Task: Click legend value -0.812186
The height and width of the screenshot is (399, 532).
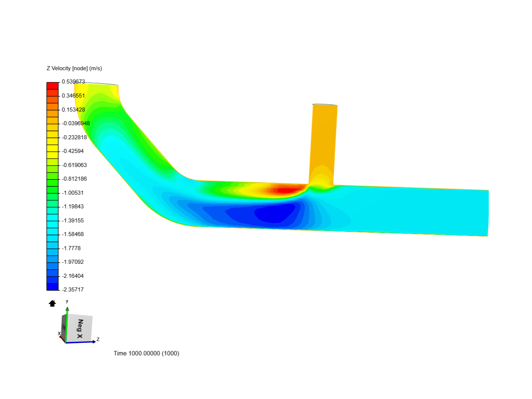Action: 74,179
